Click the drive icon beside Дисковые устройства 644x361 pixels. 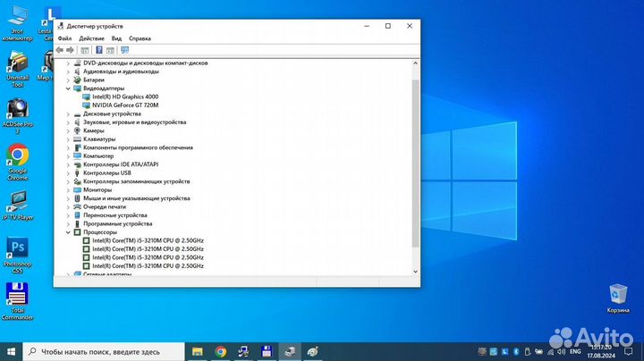tap(77, 114)
